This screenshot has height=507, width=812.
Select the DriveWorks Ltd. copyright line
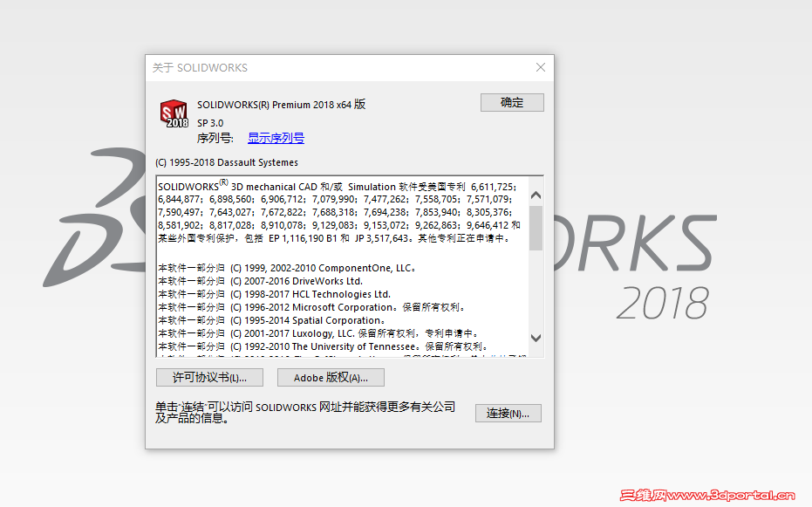pyautogui.click(x=261, y=281)
